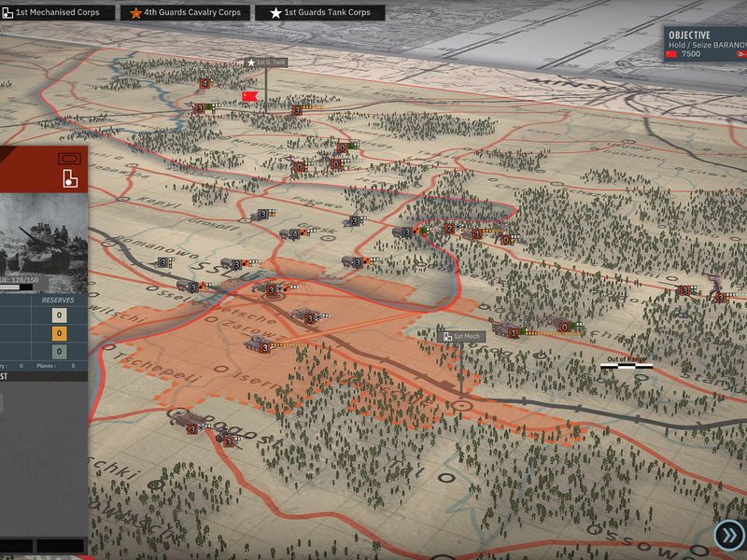Select grey 3 truck beside the red 2 unit
This screenshot has width=747, height=560.
[x=407, y=232]
